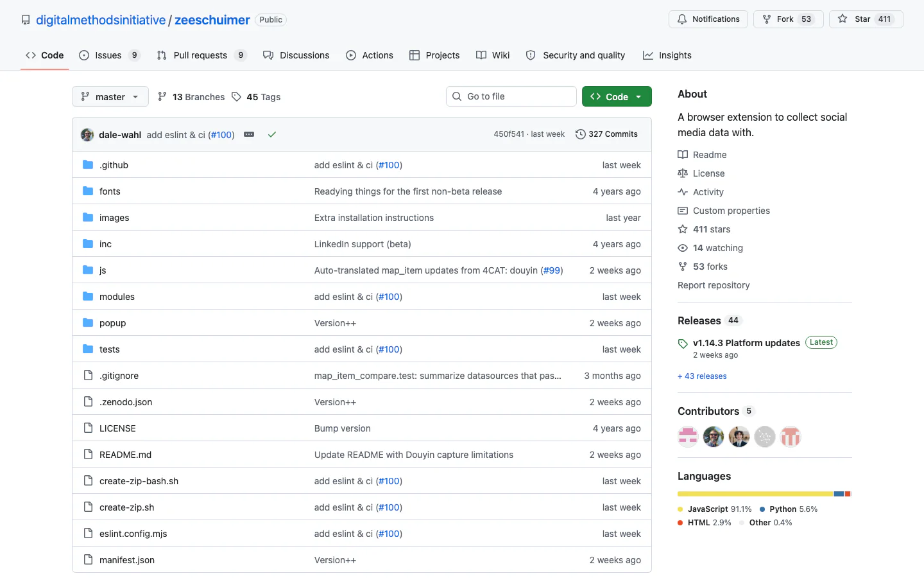
Task: Open the Wiki tab
Action: pyautogui.click(x=493, y=55)
